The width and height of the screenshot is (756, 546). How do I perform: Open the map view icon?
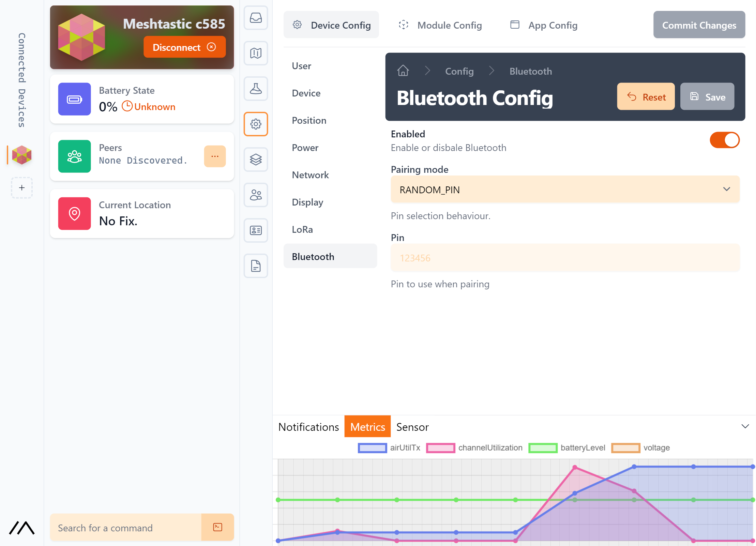point(256,53)
